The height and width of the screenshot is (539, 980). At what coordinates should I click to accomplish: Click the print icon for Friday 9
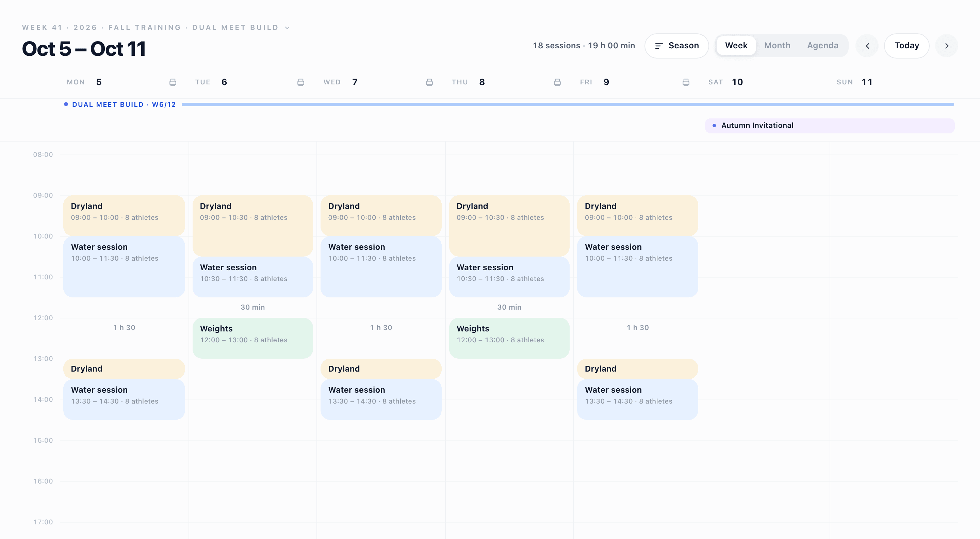pyautogui.click(x=686, y=82)
